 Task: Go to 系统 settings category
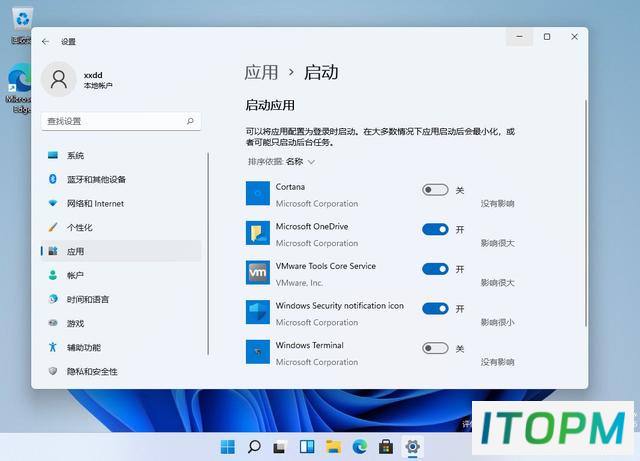click(121, 155)
